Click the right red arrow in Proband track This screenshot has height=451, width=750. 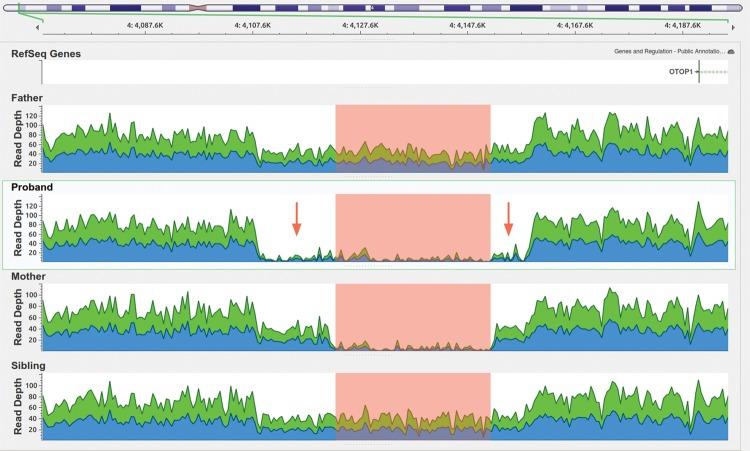(x=509, y=219)
